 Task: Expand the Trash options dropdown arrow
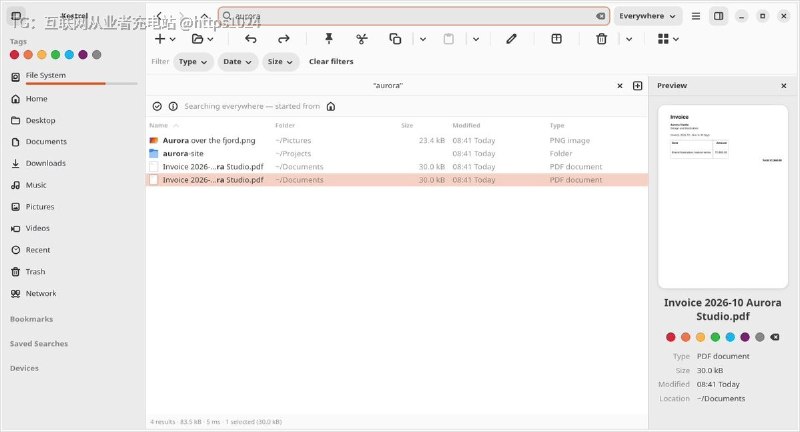coord(629,39)
